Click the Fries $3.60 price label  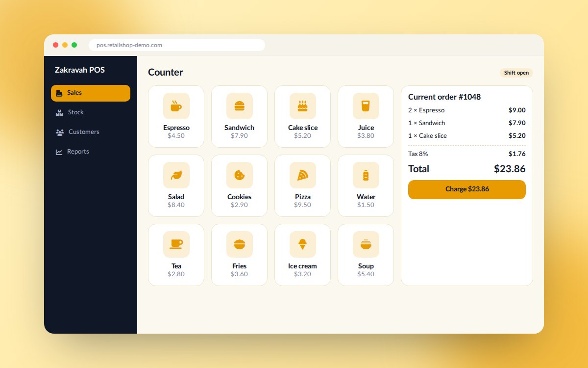240,274
